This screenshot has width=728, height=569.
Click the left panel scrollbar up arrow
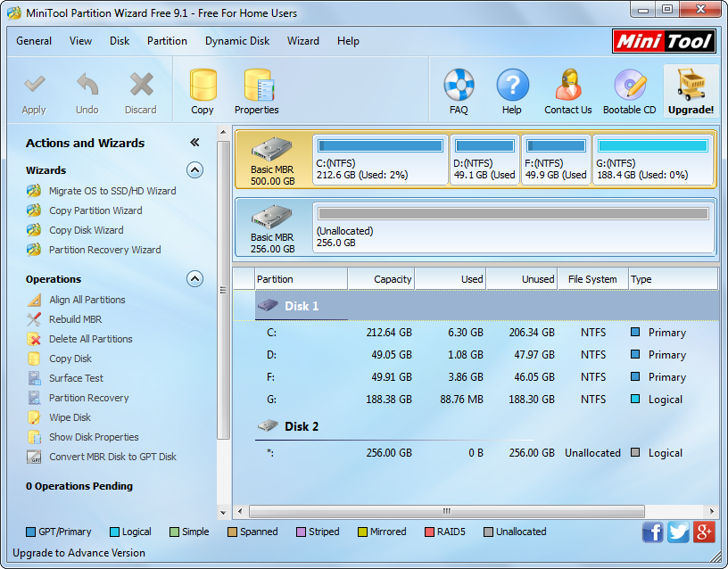click(x=223, y=132)
